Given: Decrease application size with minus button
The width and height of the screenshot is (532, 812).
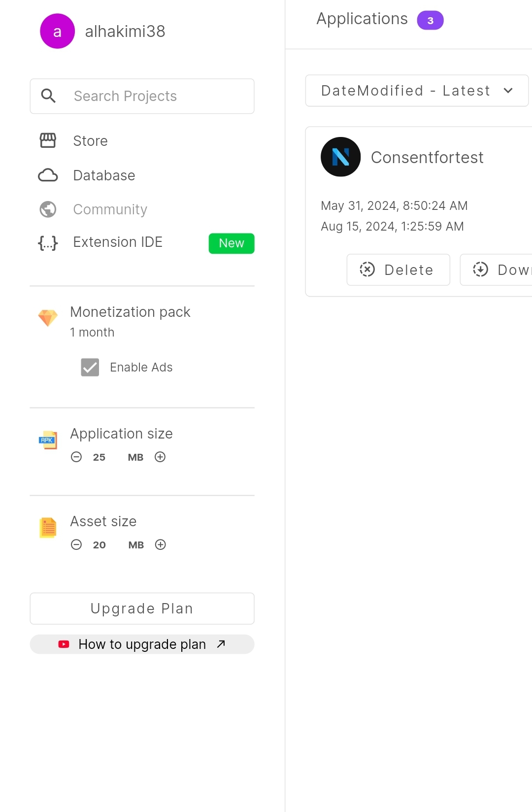Looking at the screenshot, I should point(76,457).
